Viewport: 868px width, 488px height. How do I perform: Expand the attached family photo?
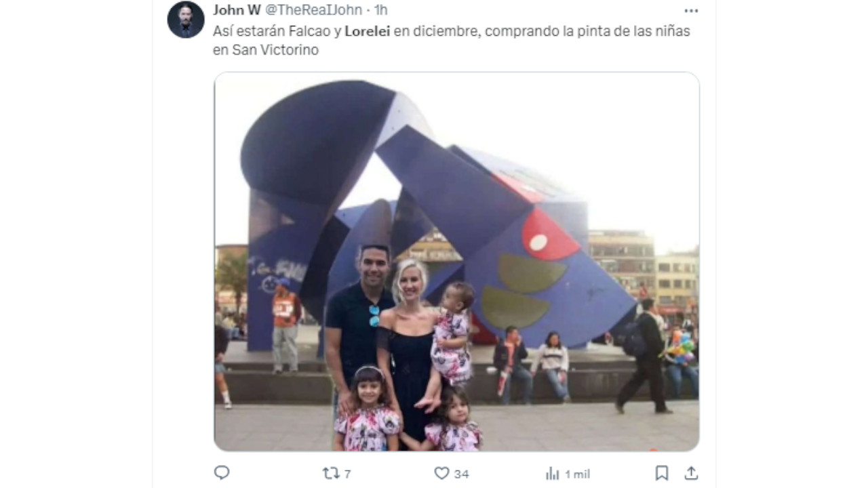456,262
